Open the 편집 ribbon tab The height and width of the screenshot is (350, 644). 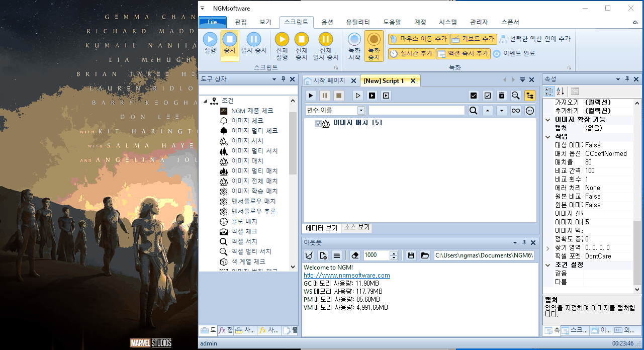(x=241, y=22)
